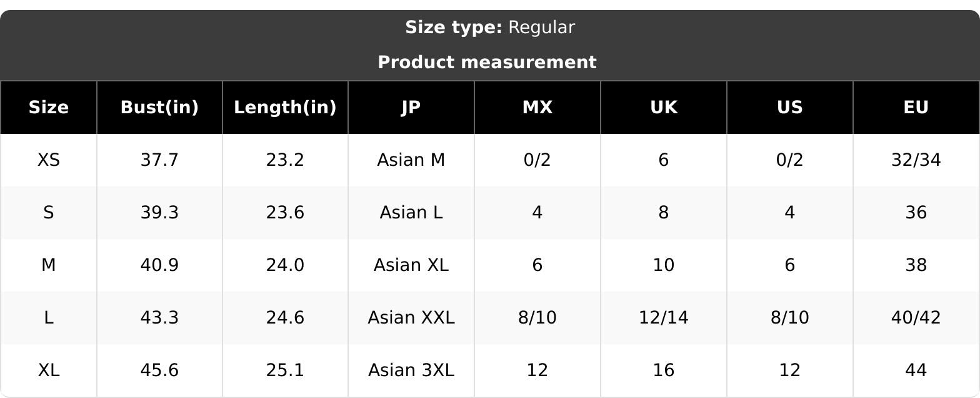Click the 24.0 length value
This screenshot has height=398, width=980.
pos(285,265)
